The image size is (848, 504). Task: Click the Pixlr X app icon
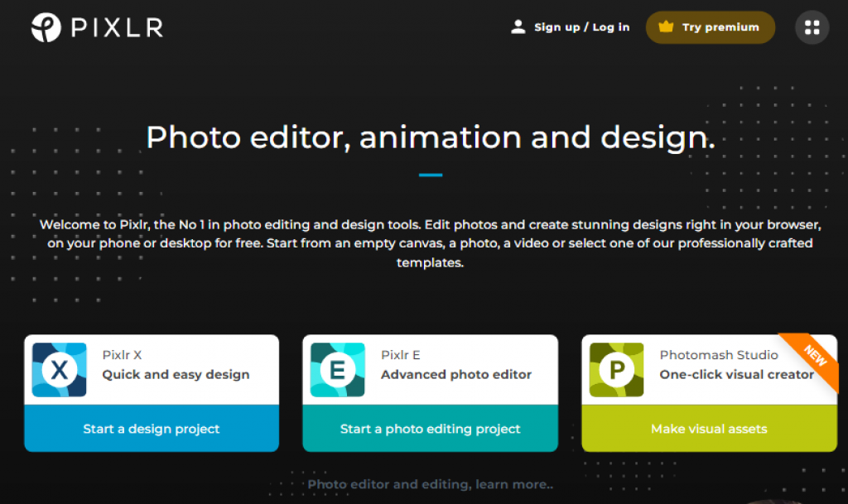click(59, 370)
